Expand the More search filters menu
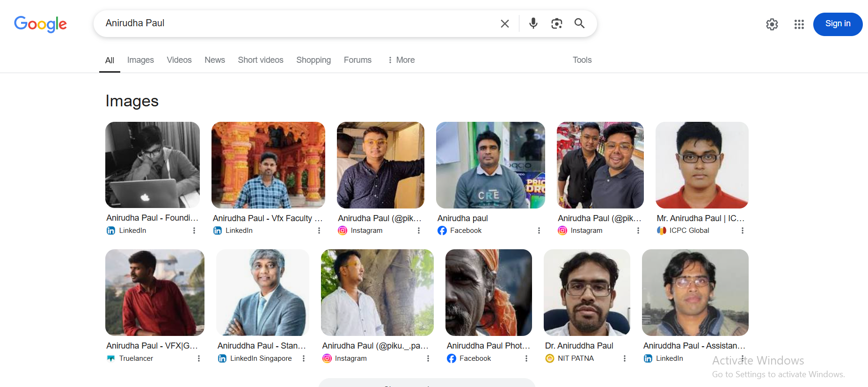The height and width of the screenshot is (387, 868). click(401, 60)
